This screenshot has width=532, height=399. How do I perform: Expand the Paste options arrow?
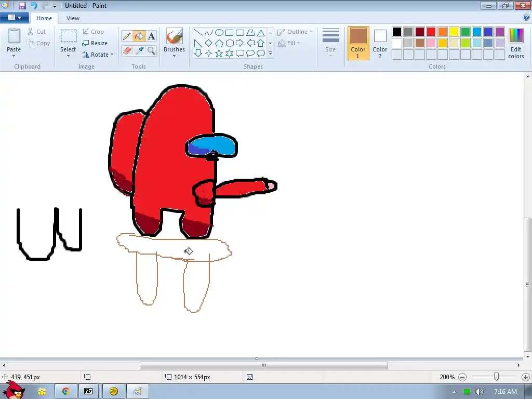click(x=14, y=56)
